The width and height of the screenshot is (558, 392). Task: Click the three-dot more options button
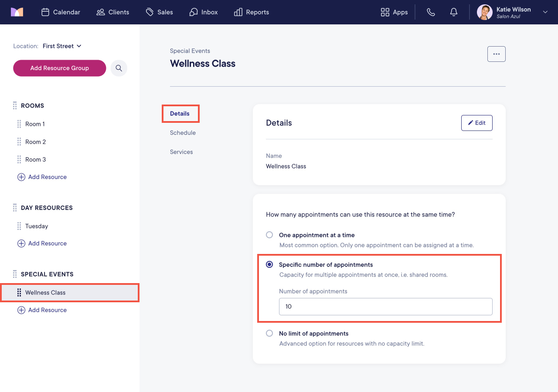pos(497,54)
